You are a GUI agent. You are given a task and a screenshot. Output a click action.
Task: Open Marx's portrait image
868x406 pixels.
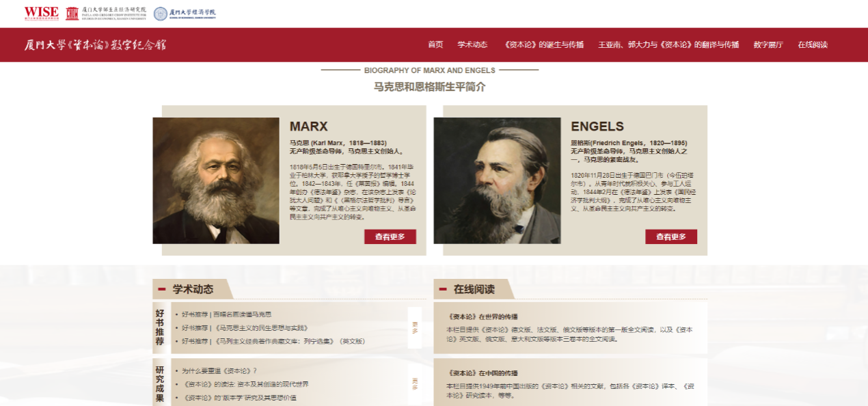[x=216, y=180]
